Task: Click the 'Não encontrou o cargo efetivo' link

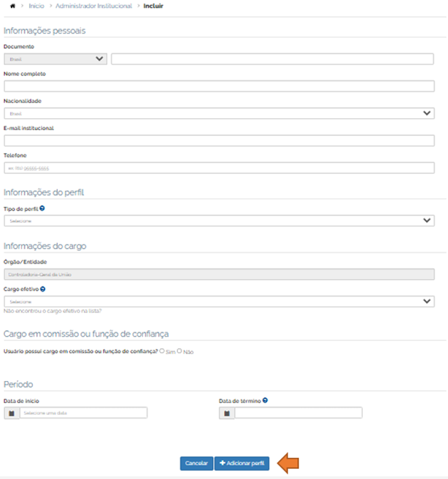Action: 53,311
